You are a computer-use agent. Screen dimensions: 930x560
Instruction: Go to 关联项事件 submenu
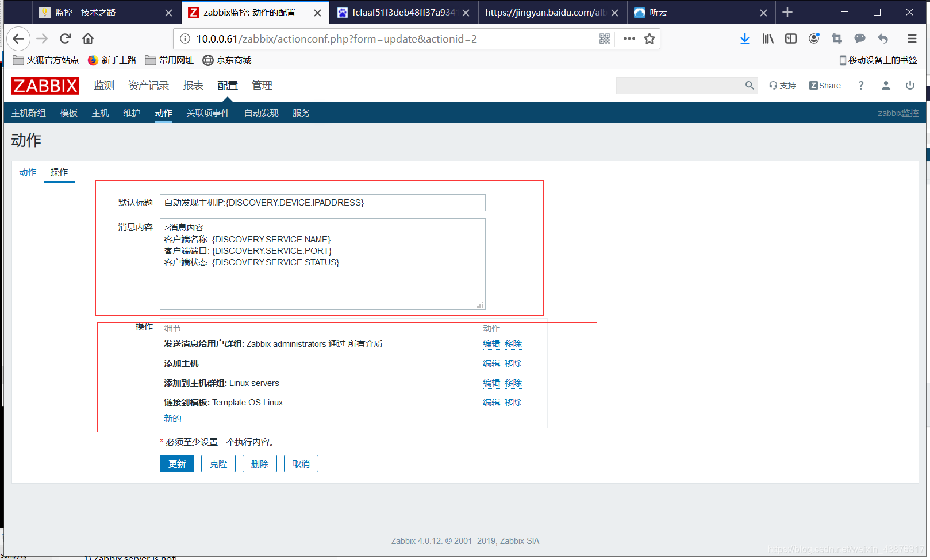coord(208,113)
